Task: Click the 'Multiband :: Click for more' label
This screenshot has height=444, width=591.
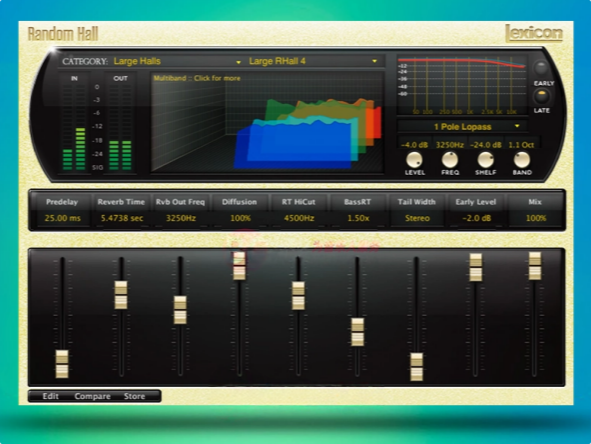Action: click(x=197, y=78)
